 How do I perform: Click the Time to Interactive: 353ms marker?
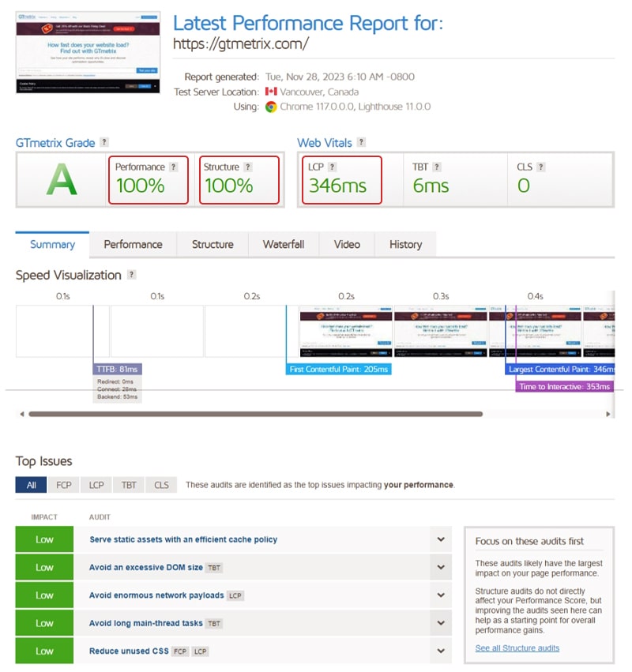tap(564, 386)
